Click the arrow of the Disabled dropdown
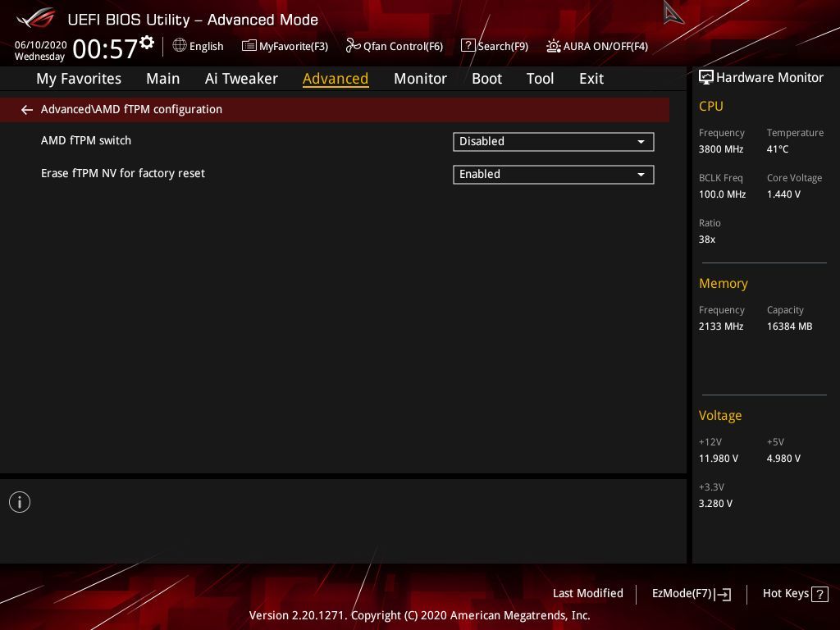Image resolution: width=840 pixels, height=630 pixels. coord(641,142)
